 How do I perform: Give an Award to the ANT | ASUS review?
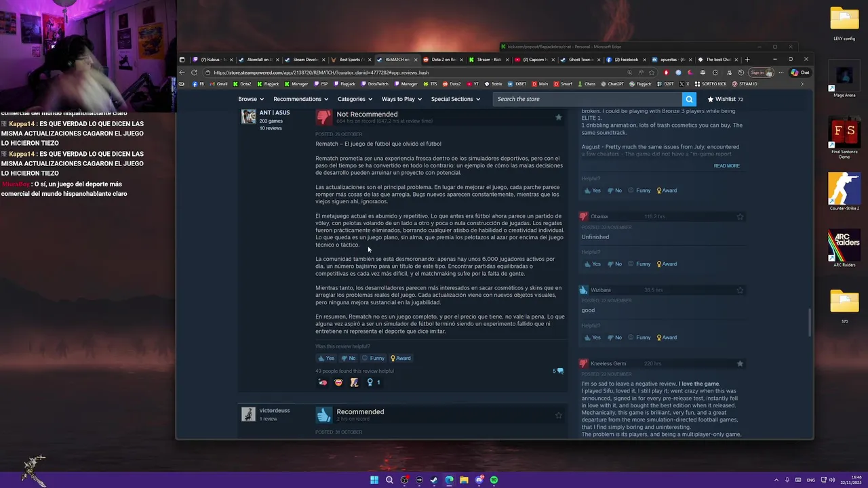(x=400, y=358)
